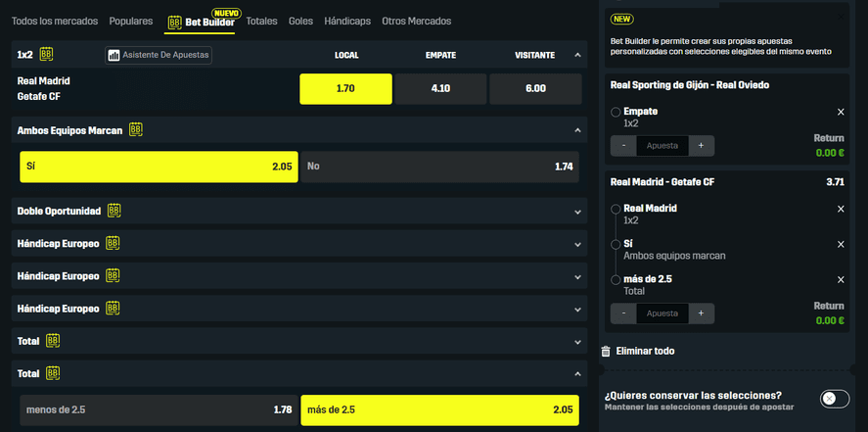Switch to the Populares tab
The height and width of the screenshot is (432, 868).
click(131, 21)
